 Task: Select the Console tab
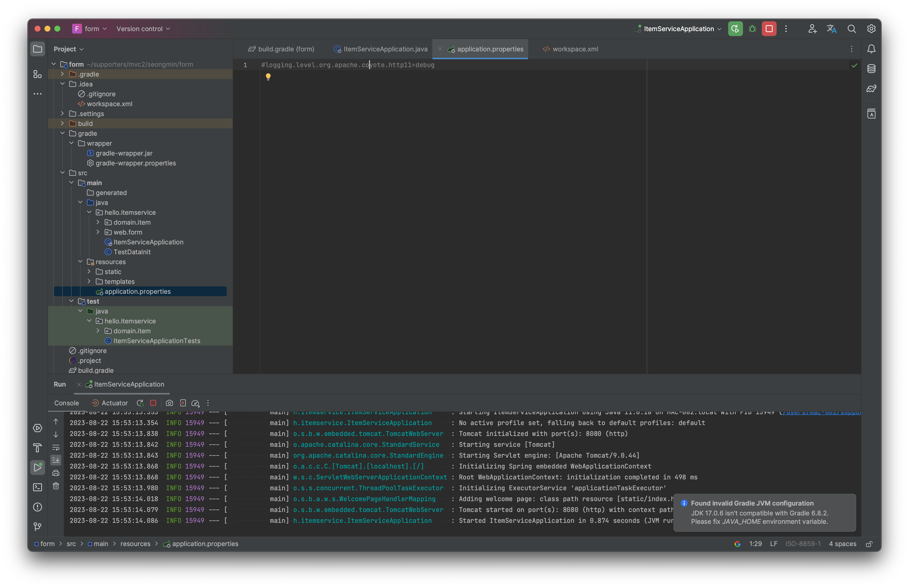tap(66, 403)
